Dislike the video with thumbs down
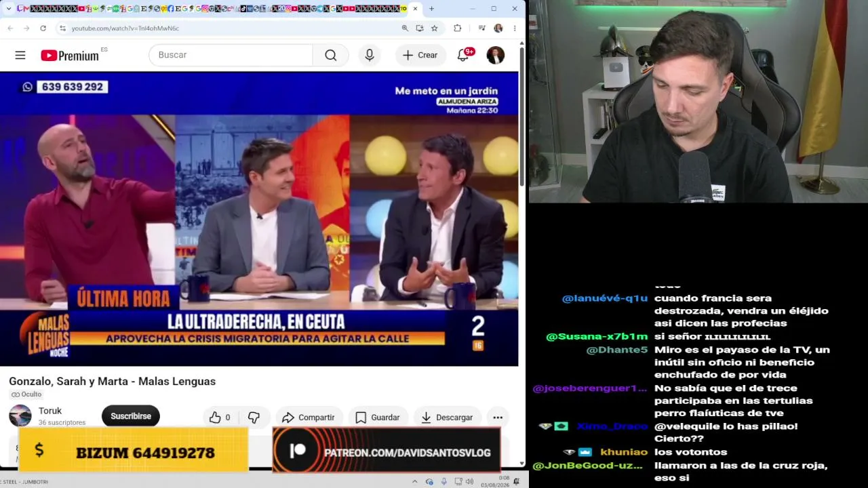 point(254,418)
